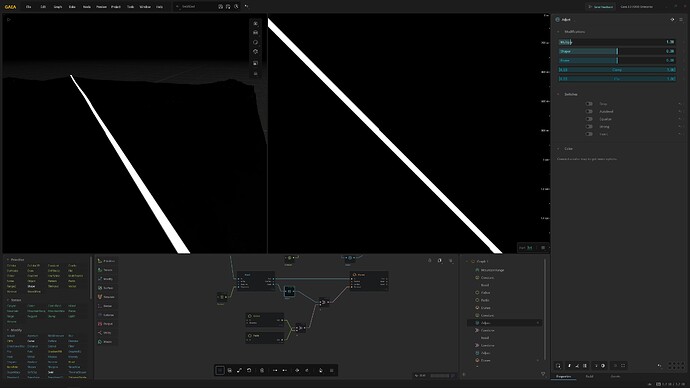Select the Output node category
Screen dimensions: 690x388
(106, 324)
